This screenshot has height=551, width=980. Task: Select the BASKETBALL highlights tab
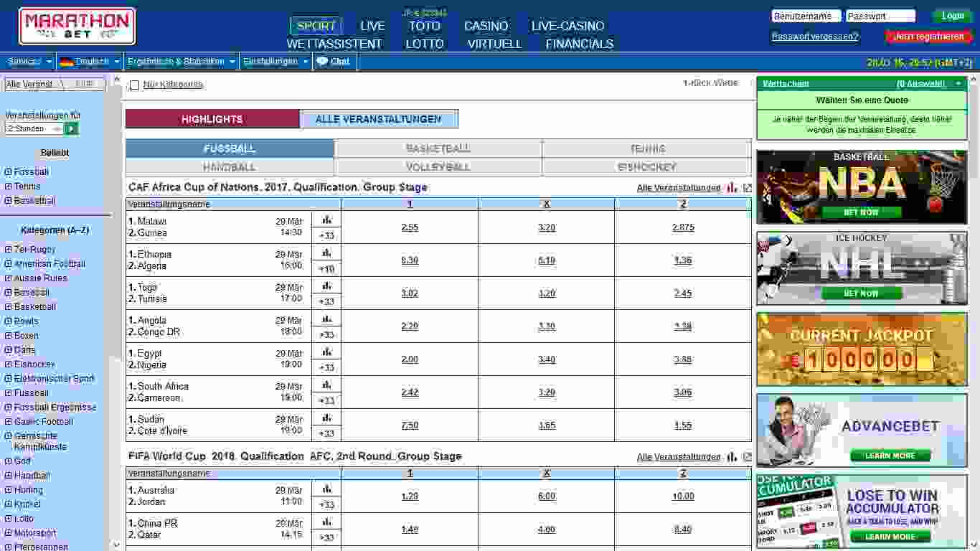(438, 149)
